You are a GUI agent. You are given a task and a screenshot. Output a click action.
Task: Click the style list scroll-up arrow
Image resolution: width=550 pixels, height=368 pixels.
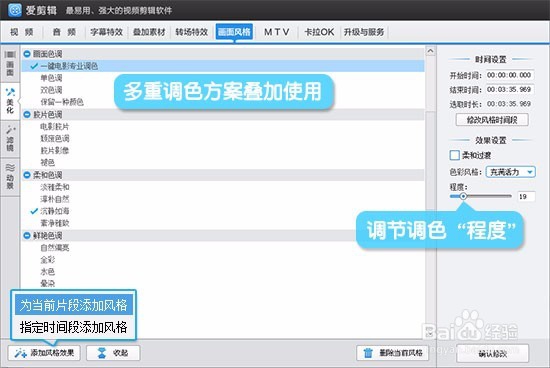pyautogui.click(x=430, y=51)
